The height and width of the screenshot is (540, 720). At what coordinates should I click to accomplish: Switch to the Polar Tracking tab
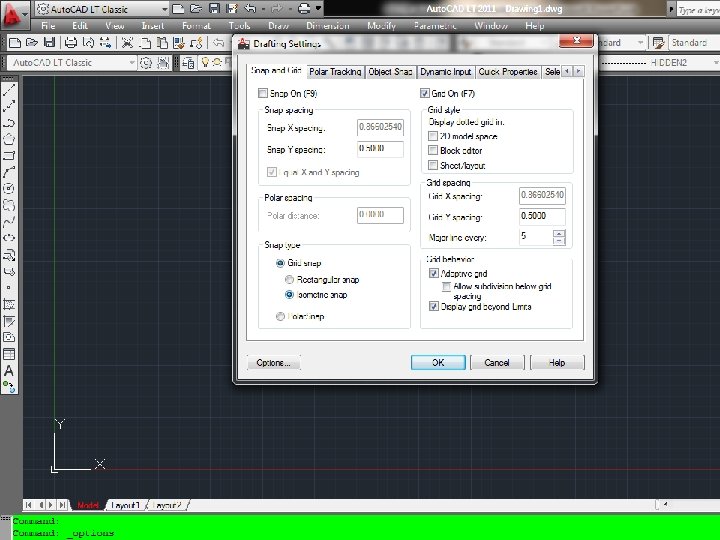335,72
